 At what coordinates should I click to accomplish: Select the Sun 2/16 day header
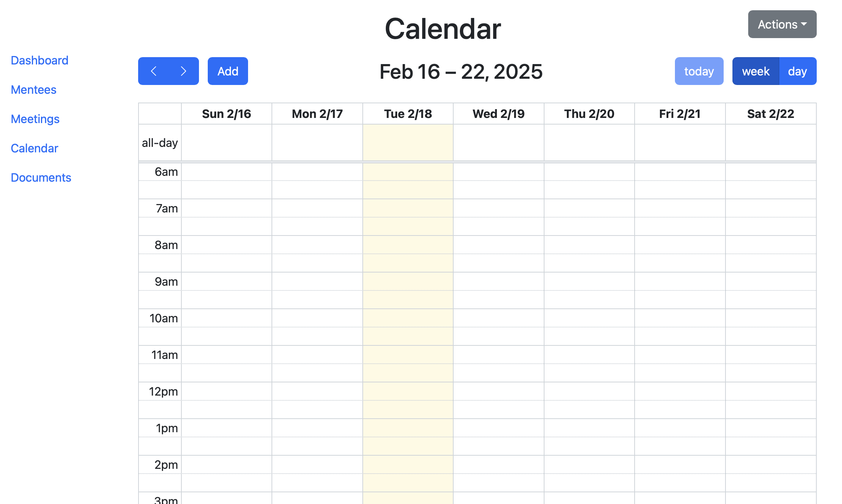coord(226,114)
